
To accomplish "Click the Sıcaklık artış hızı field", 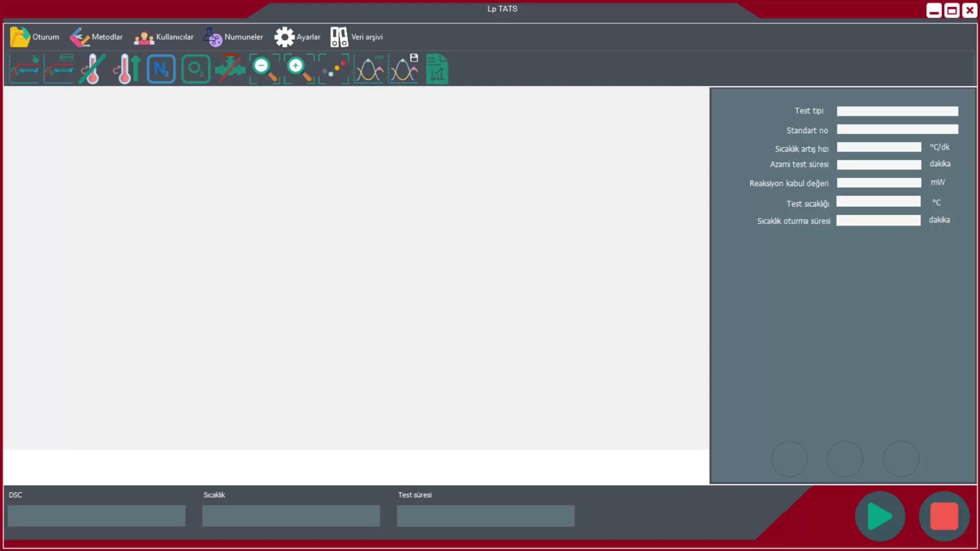I will coord(879,147).
